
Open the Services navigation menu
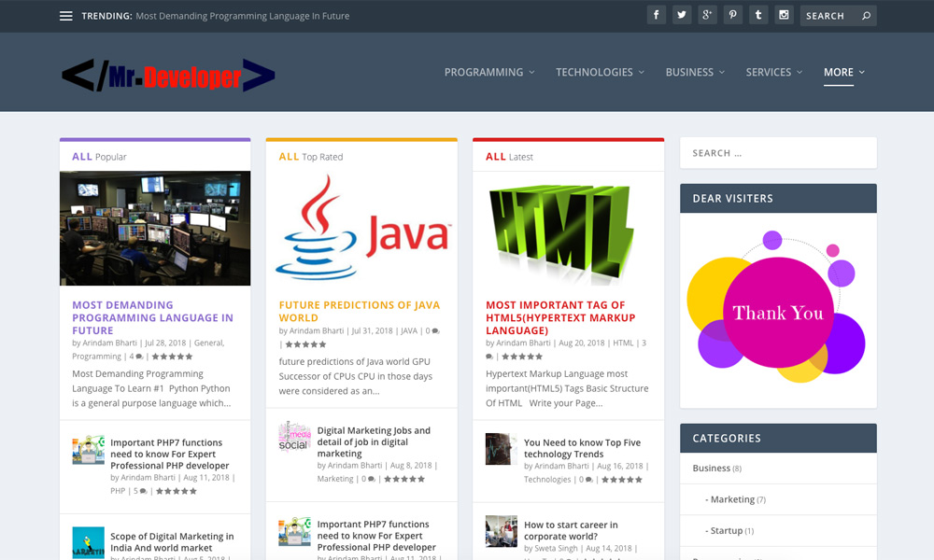[x=774, y=72]
